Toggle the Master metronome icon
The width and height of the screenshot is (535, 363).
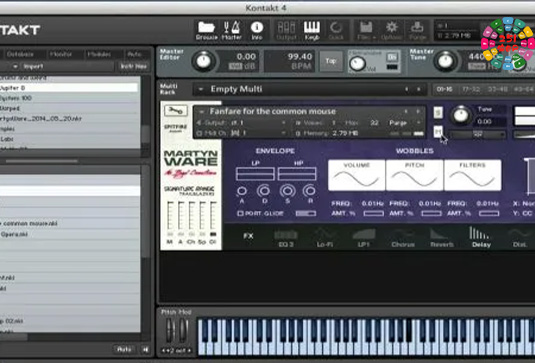[x=232, y=30]
